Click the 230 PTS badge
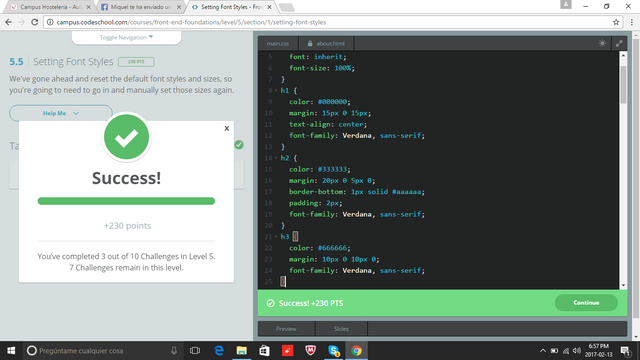 click(136, 62)
